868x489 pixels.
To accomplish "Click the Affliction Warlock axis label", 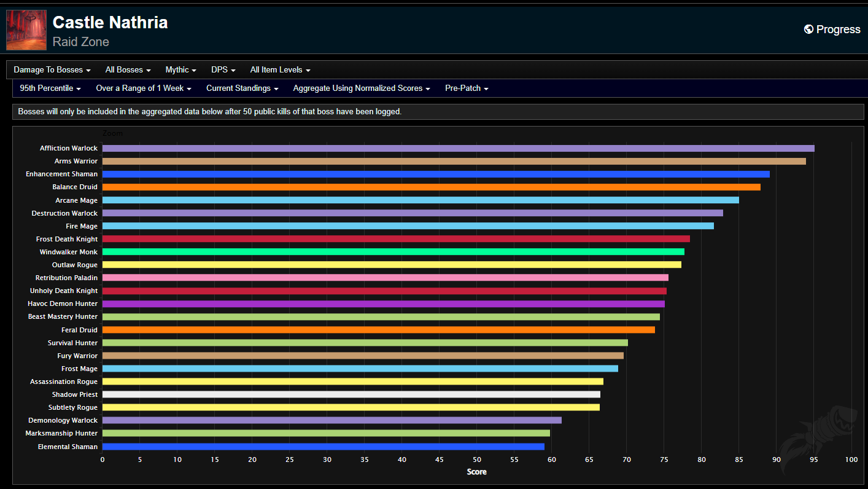I will 69,148.
